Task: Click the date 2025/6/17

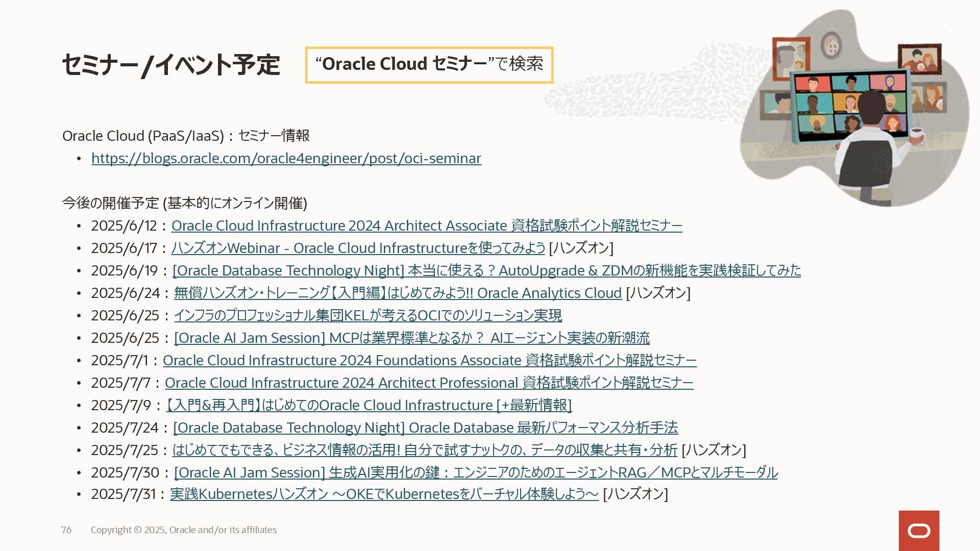Action: click(x=124, y=248)
